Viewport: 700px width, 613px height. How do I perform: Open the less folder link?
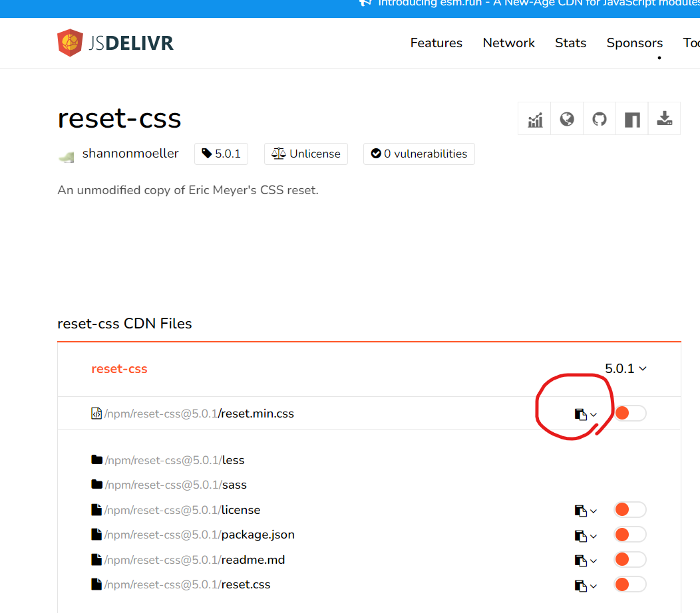pos(174,460)
